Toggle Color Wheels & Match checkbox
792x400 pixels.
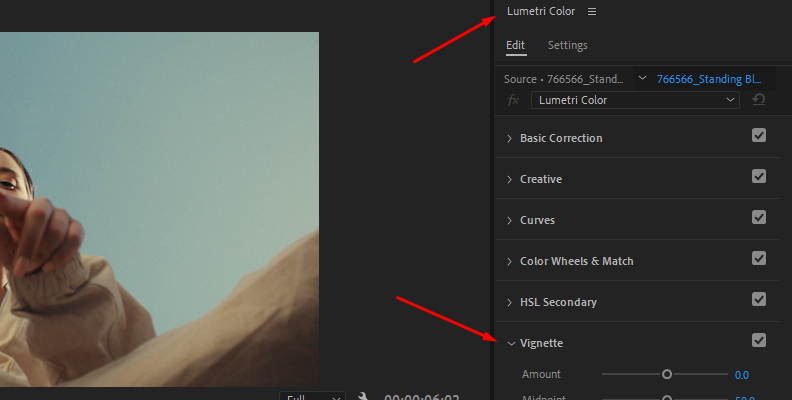(x=759, y=258)
